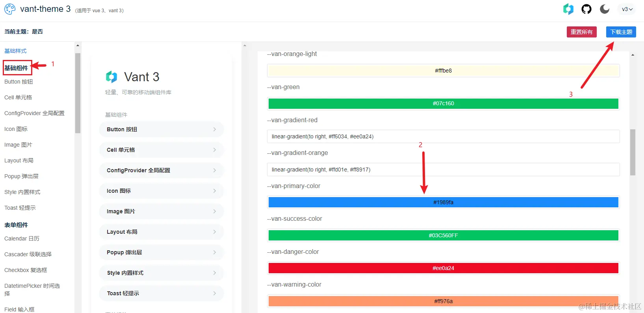Open Cascader 级联选择 in the sidebar

(28, 254)
